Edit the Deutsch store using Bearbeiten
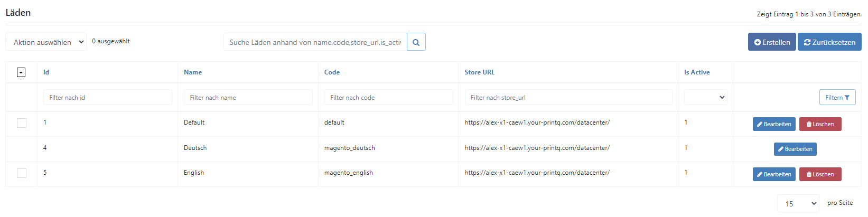 (795, 149)
